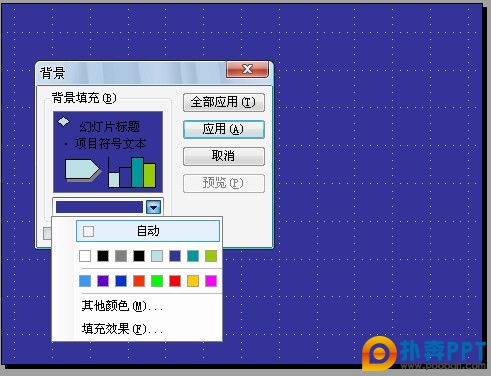491x376 pixels.
Task: Pick the pale blue swatch in the first row
Action: point(157,256)
